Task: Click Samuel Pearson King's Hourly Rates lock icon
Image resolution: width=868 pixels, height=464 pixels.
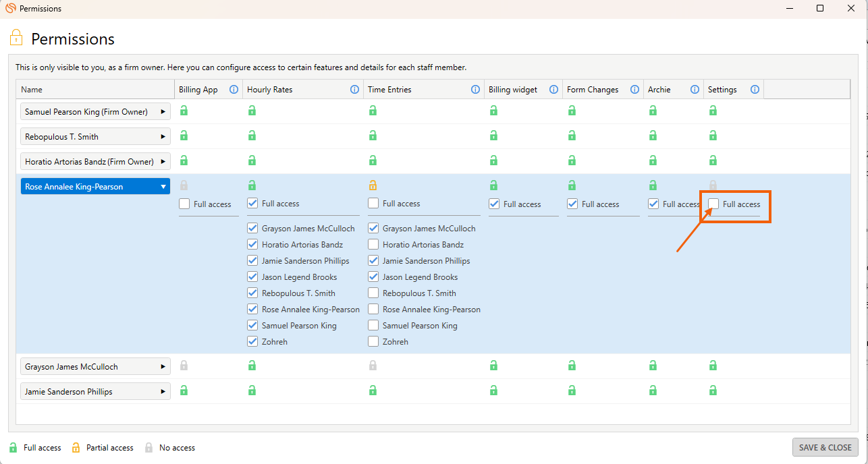Action: coord(252,111)
